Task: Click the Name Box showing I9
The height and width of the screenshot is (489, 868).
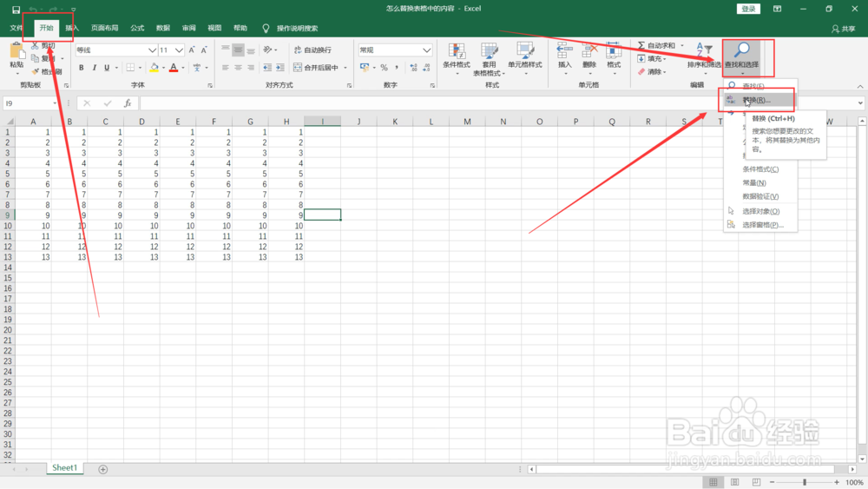Action: (30, 103)
